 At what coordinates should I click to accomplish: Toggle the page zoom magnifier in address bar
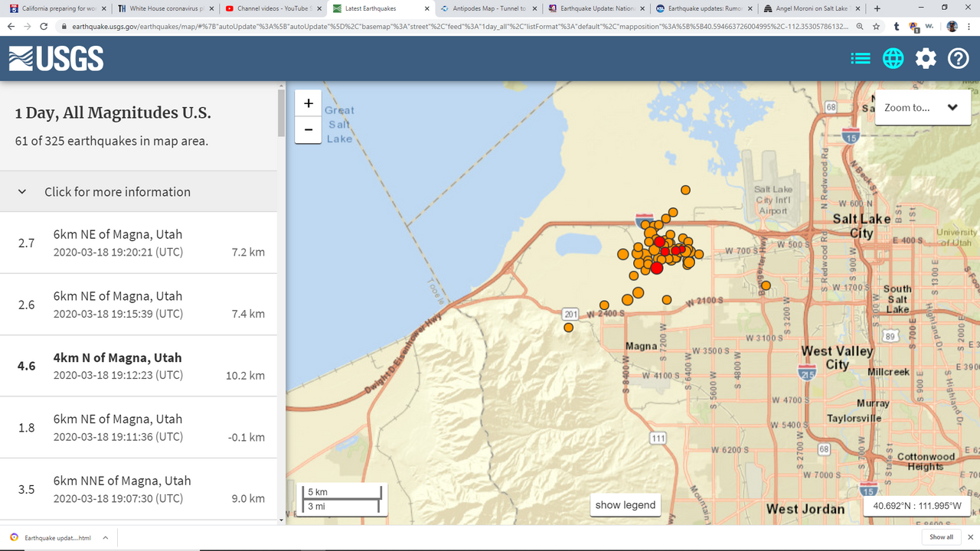pos(861,26)
